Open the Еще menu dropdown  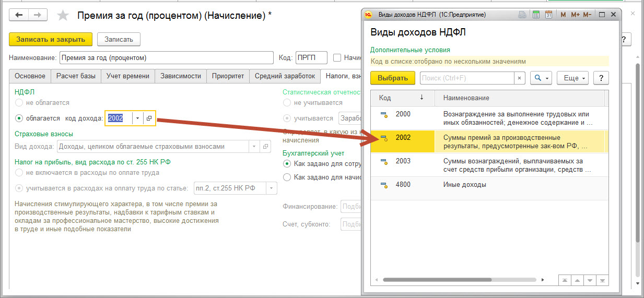point(573,78)
